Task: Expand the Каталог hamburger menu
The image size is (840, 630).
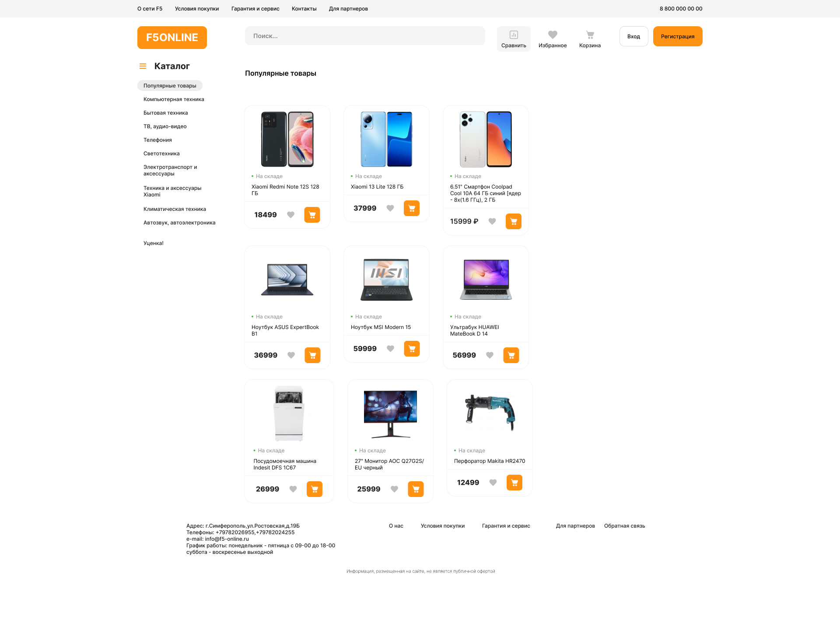Action: click(x=143, y=66)
